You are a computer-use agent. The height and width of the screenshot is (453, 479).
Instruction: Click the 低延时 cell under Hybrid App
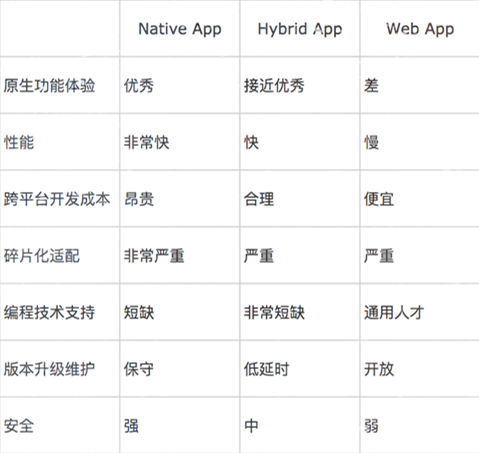pyautogui.click(x=266, y=369)
